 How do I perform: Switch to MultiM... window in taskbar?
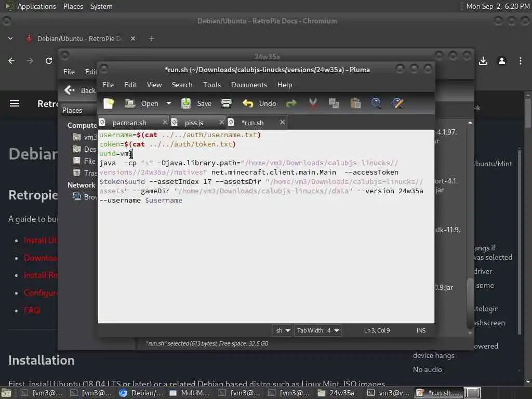(x=189, y=393)
